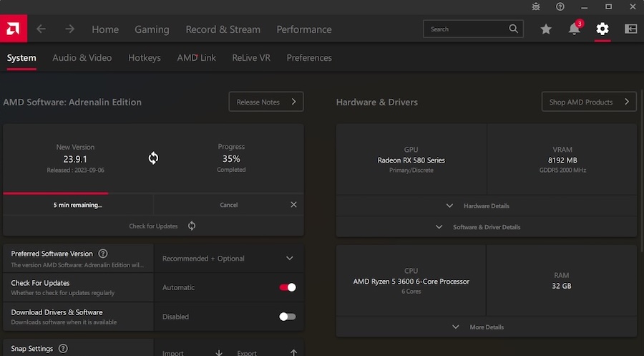Open the Gaming menu
This screenshot has height=356, width=644.
tap(152, 29)
